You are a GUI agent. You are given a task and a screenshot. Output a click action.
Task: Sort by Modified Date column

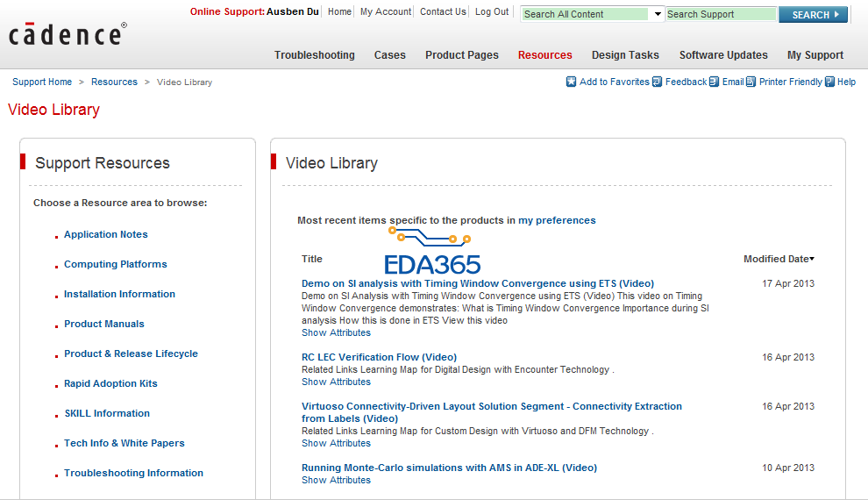coord(779,259)
